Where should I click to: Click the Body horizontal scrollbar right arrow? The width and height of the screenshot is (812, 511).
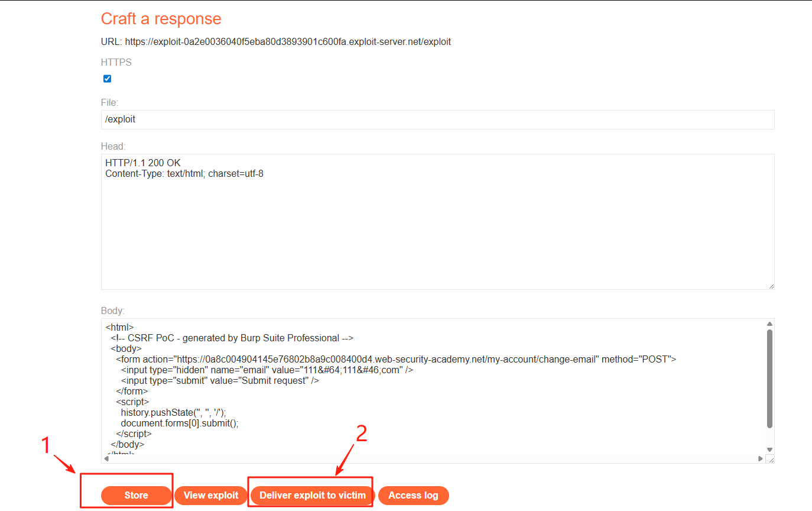click(761, 458)
